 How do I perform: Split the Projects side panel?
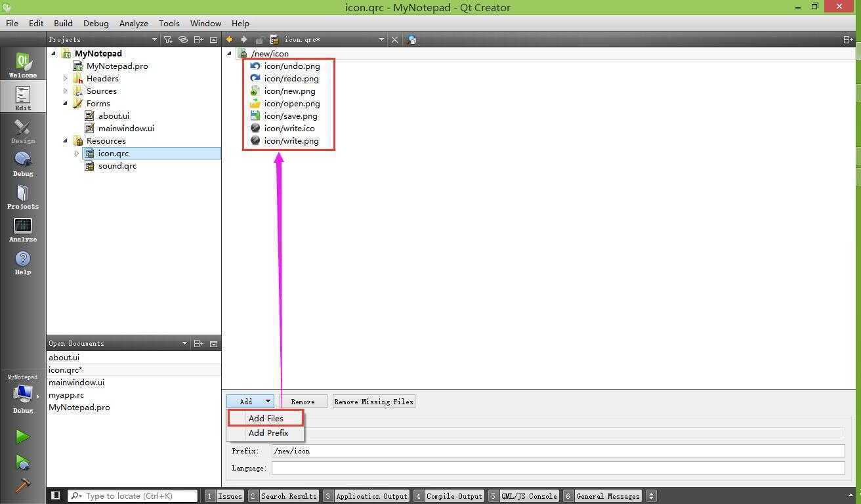pyautogui.click(x=199, y=39)
